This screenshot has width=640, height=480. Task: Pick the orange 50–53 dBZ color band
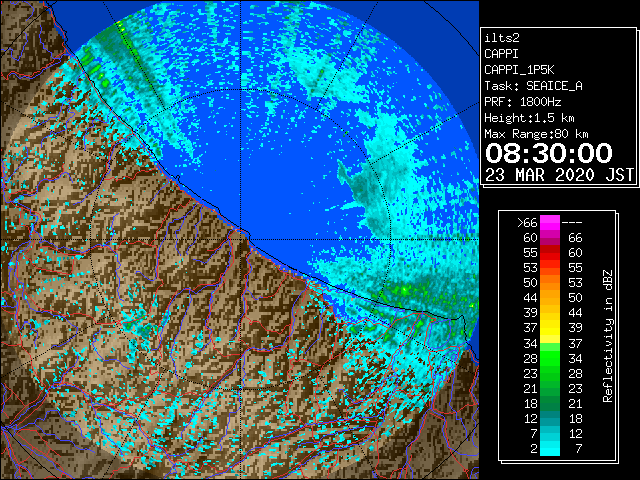550,282
